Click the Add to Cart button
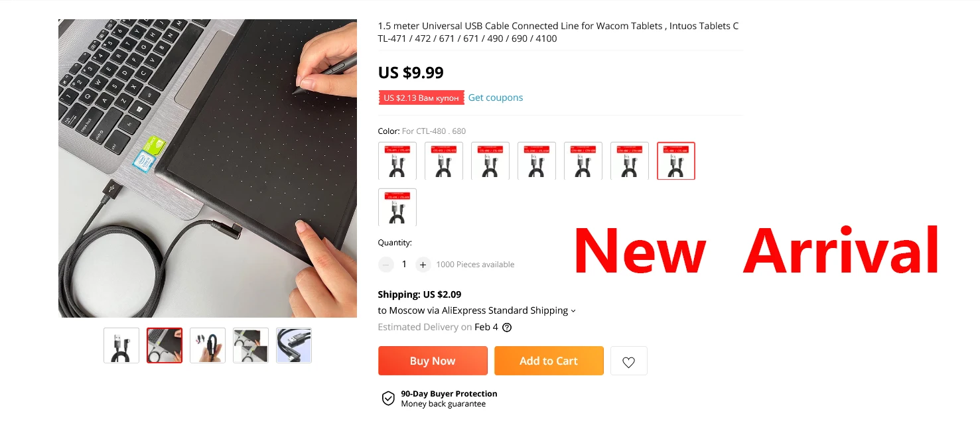The width and height of the screenshot is (980, 435). pyautogui.click(x=549, y=361)
